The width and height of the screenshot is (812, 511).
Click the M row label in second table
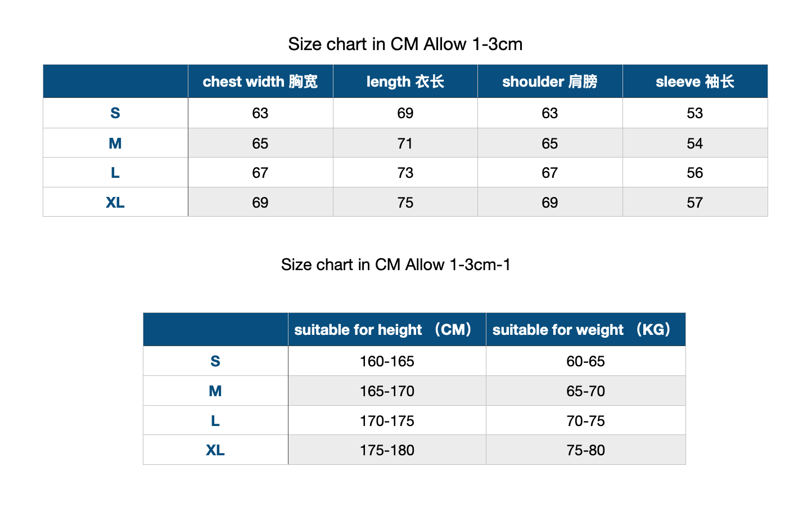[x=215, y=391]
